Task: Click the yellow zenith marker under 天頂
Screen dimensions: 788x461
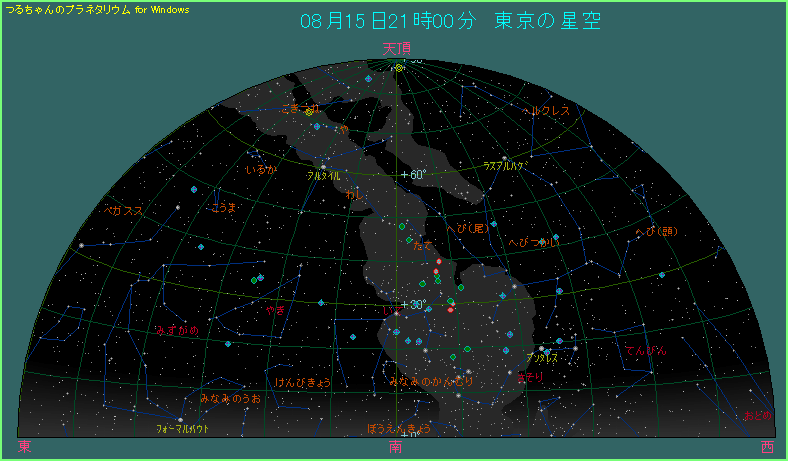Action: 399,68
